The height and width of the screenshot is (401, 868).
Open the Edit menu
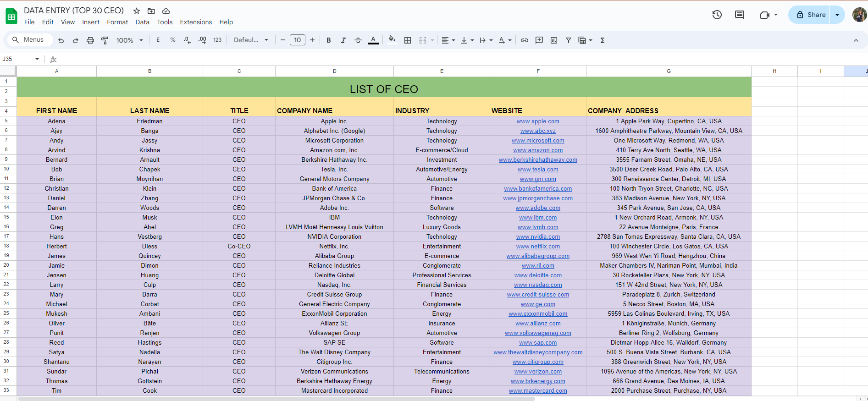(x=48, y=22)
